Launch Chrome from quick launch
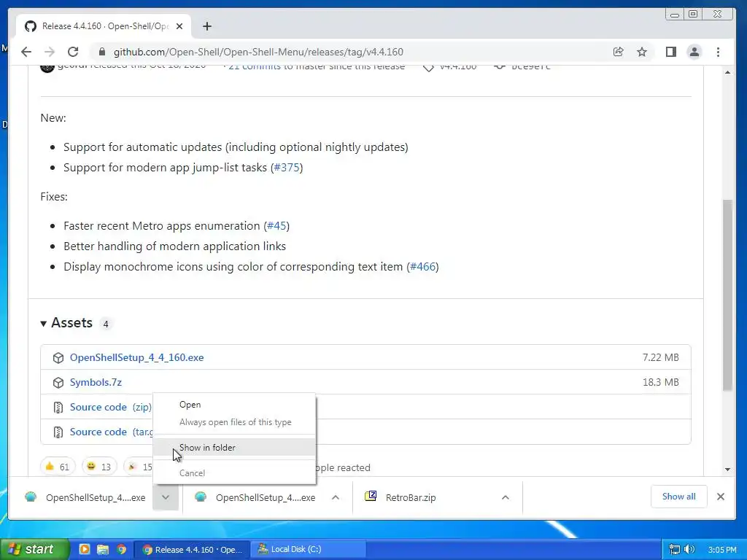Image resolution: width=747 pixels, height=560 pixels. click(122, 549)
